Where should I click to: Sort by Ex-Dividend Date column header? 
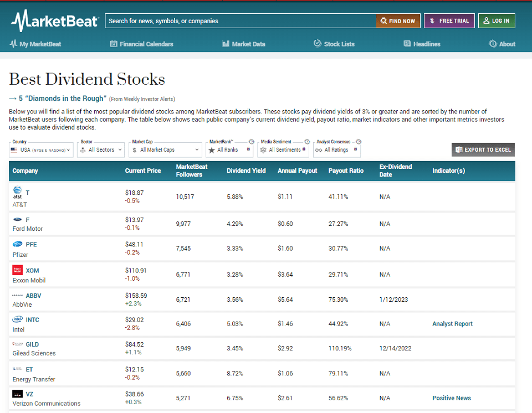click(396, 171)
